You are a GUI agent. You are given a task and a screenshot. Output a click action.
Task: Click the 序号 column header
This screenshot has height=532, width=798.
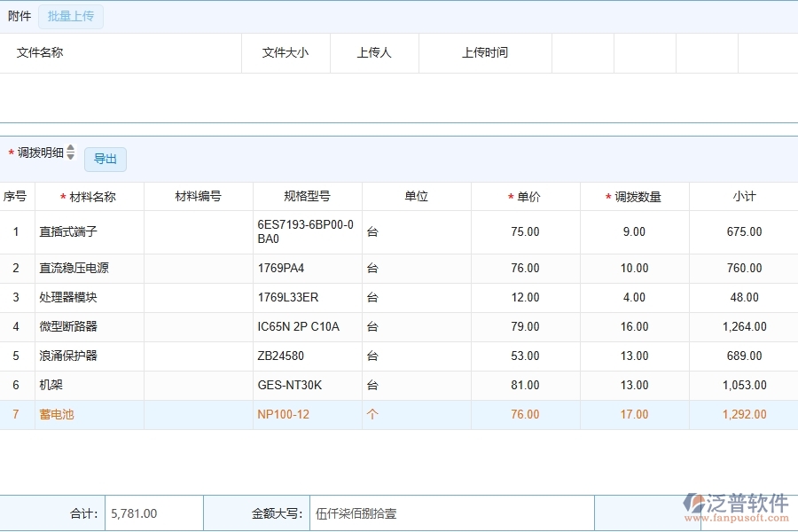pos(16,196)
